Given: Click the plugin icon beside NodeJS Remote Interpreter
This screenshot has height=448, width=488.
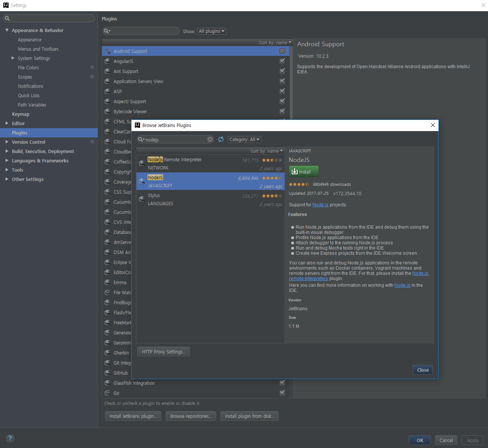Looking at the screenshot, I should pyautogui.click(x=142, y=163).
